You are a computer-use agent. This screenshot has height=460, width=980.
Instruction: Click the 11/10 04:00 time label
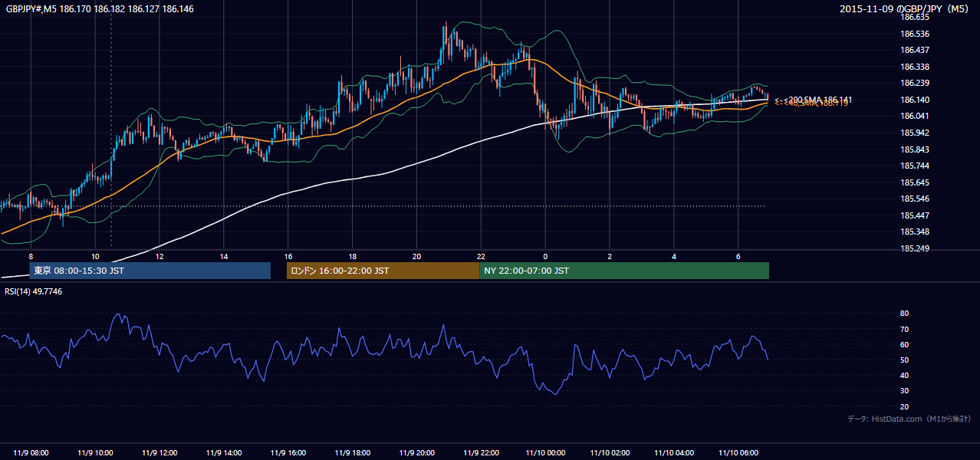click(x=675, y=452)
